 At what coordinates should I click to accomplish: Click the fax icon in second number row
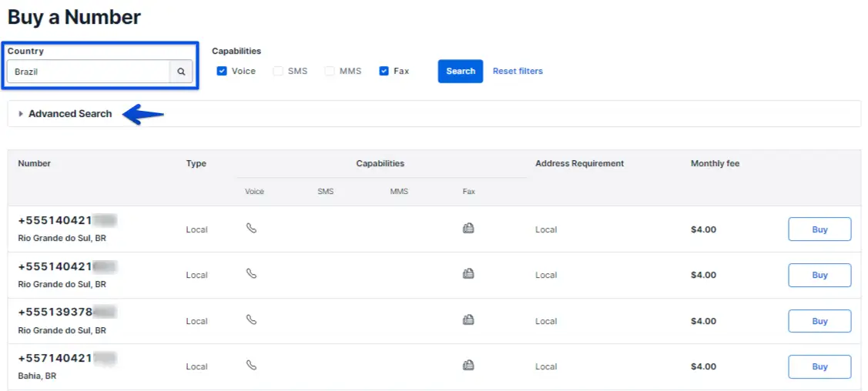point(468,274)
